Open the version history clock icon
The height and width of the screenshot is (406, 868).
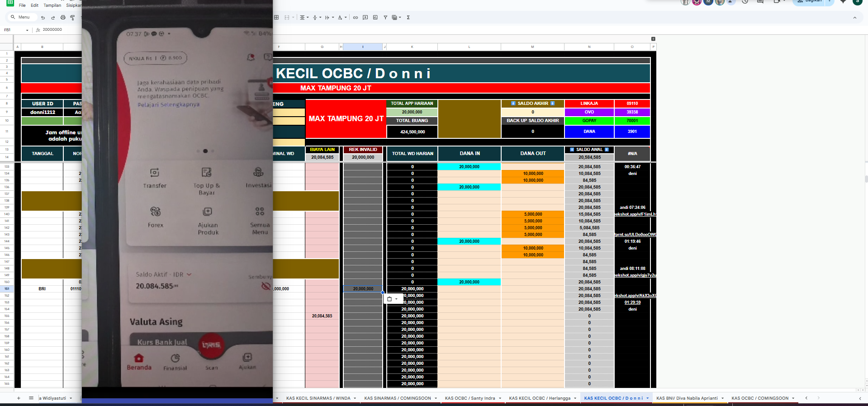[745, 2]
